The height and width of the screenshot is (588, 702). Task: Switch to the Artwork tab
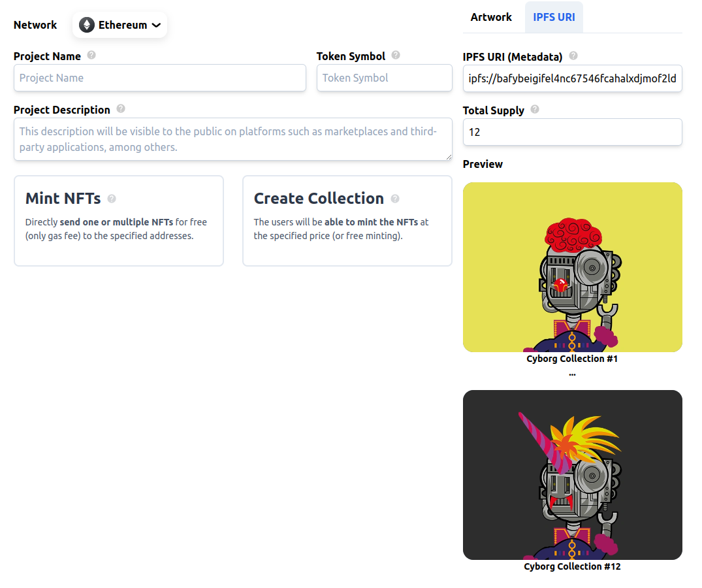(x=491, y=17)
